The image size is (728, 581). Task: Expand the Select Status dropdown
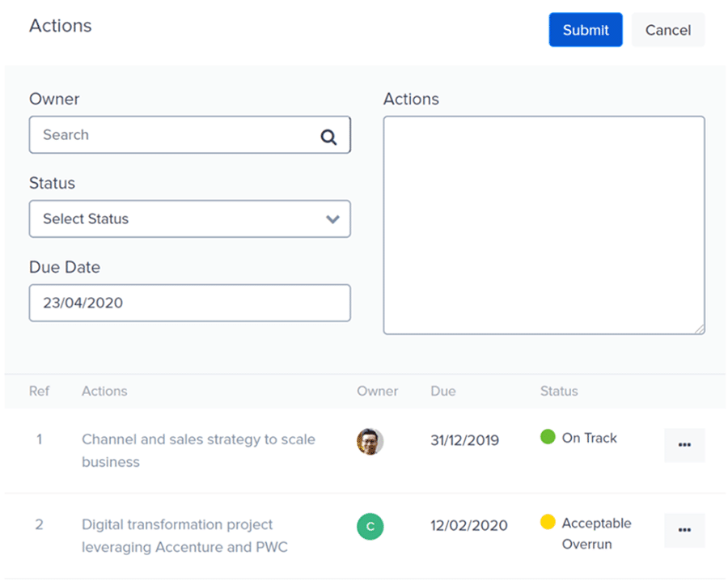(190, 218)
